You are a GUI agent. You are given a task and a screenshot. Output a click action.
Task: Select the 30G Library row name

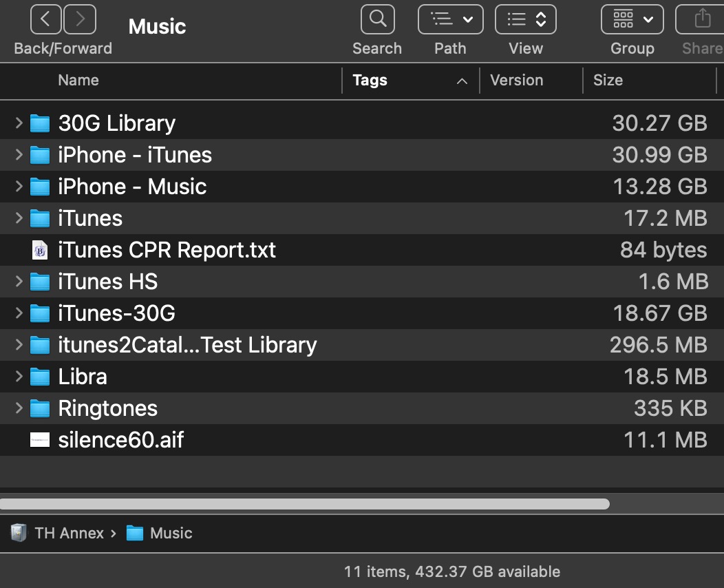(x=117, y=123)
